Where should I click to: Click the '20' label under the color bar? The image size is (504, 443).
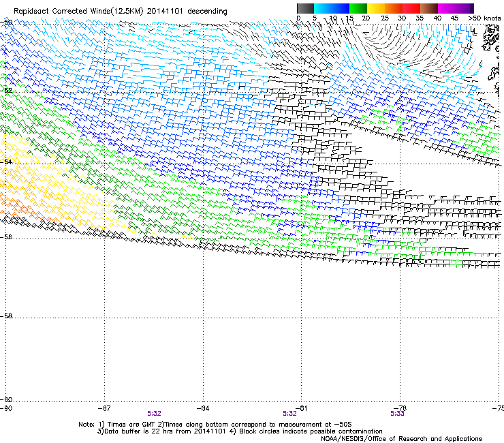tap(366, 18)
